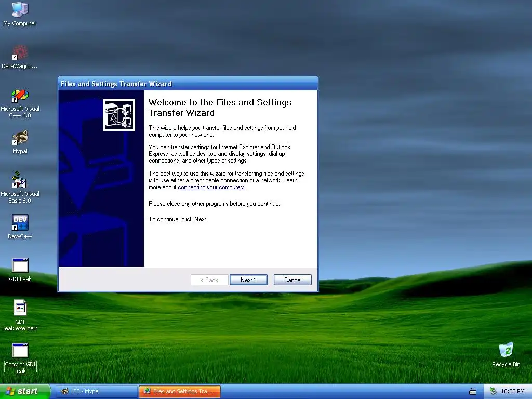Click the Welcome to the Files and Settings heading

click(x=220, y=108)
